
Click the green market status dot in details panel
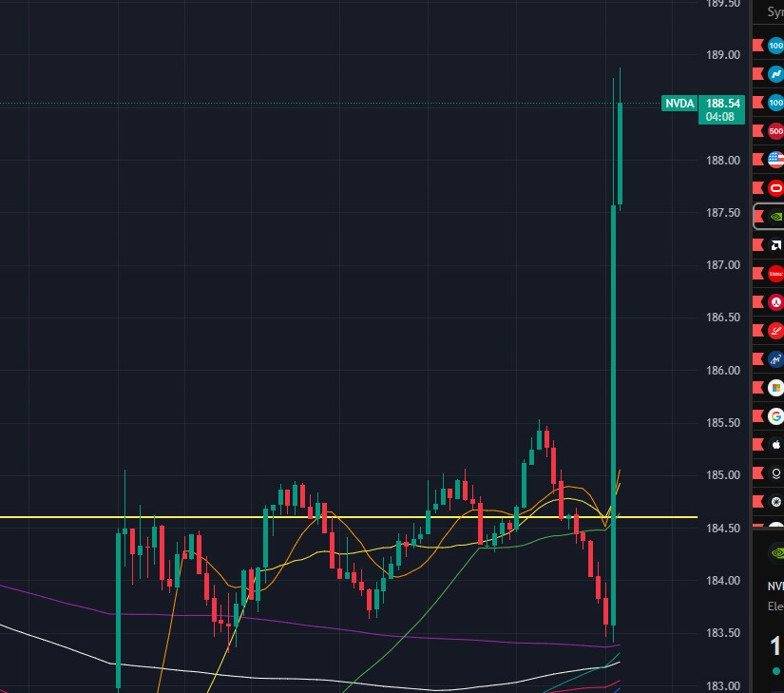pos(776,671)
